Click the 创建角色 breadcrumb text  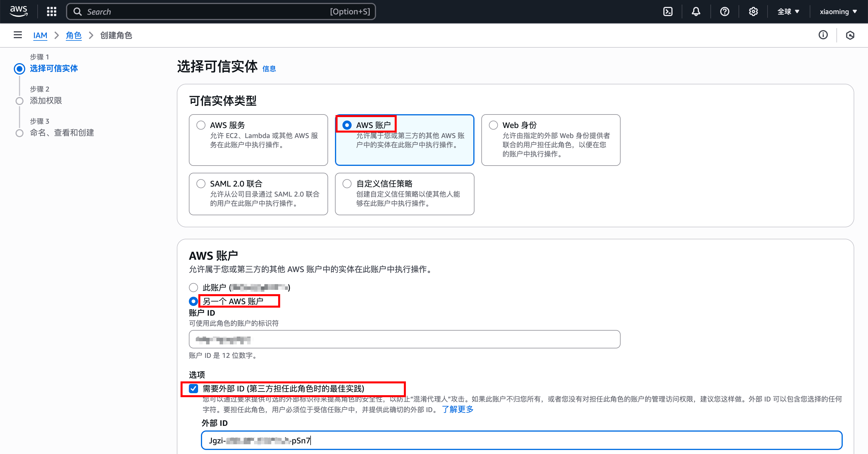pos(116,35)
